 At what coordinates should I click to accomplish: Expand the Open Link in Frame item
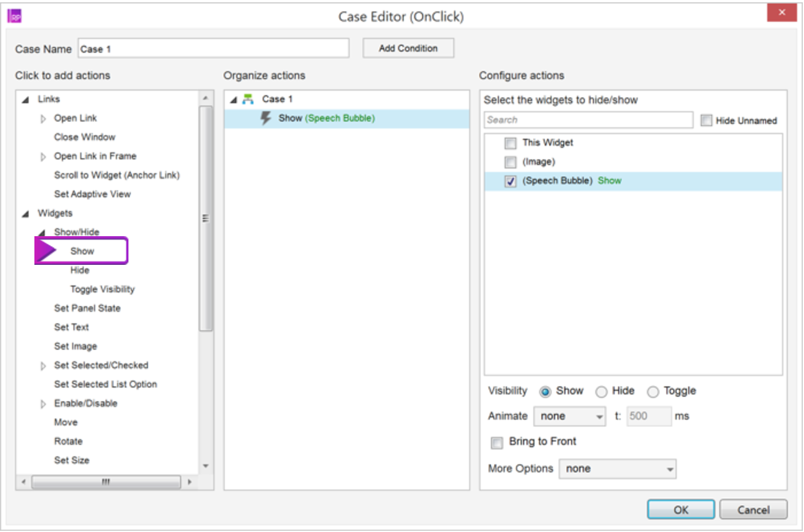click(x=43, y=157)
